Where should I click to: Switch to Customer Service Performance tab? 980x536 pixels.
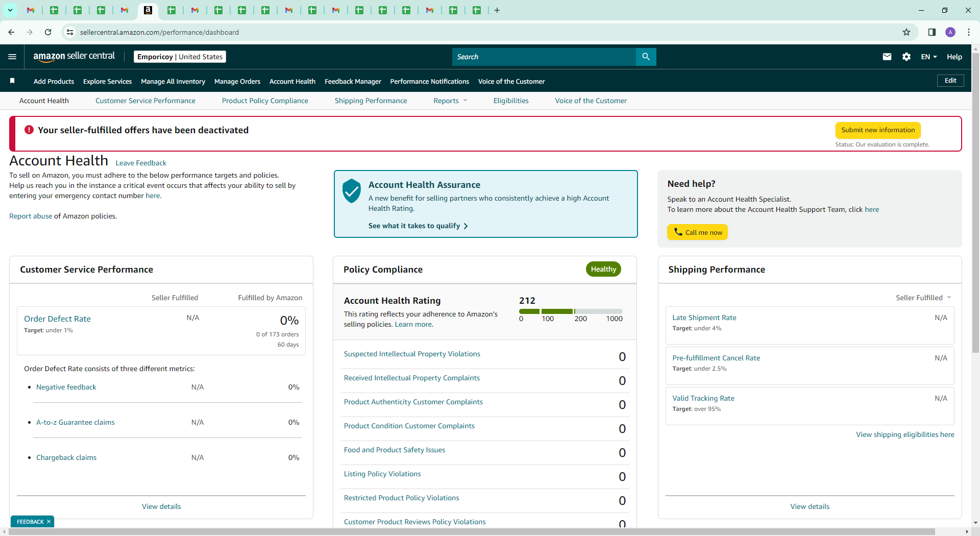coord(145,101)
